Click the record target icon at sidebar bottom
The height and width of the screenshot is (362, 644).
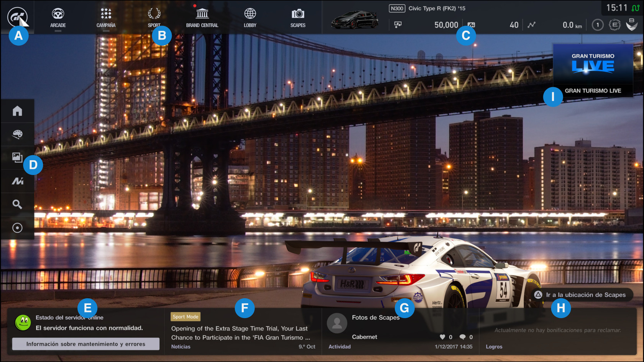(x=17, y=228)
